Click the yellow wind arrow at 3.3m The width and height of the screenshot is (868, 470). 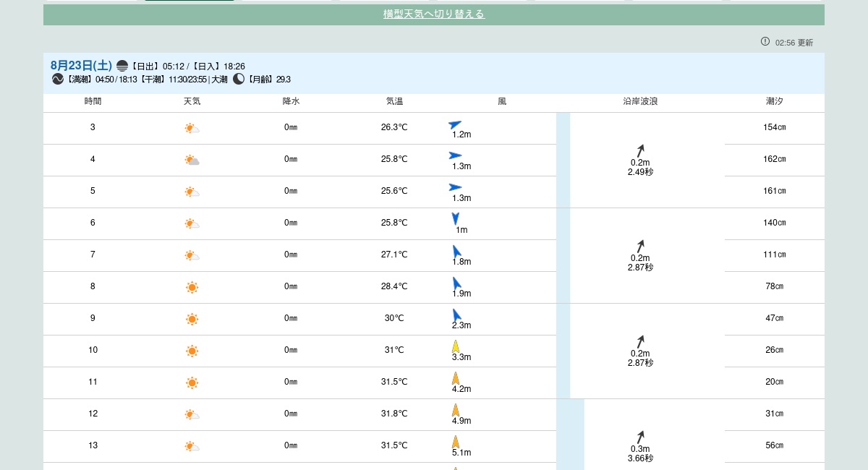(455, 346)
